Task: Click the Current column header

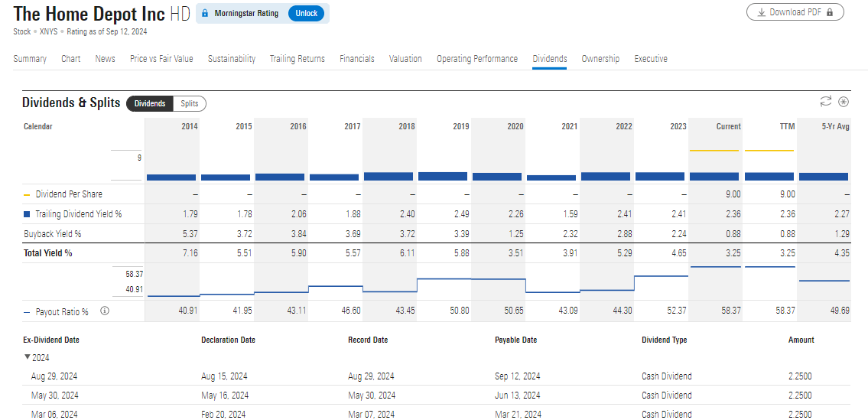Action: [x=729, y=126]
